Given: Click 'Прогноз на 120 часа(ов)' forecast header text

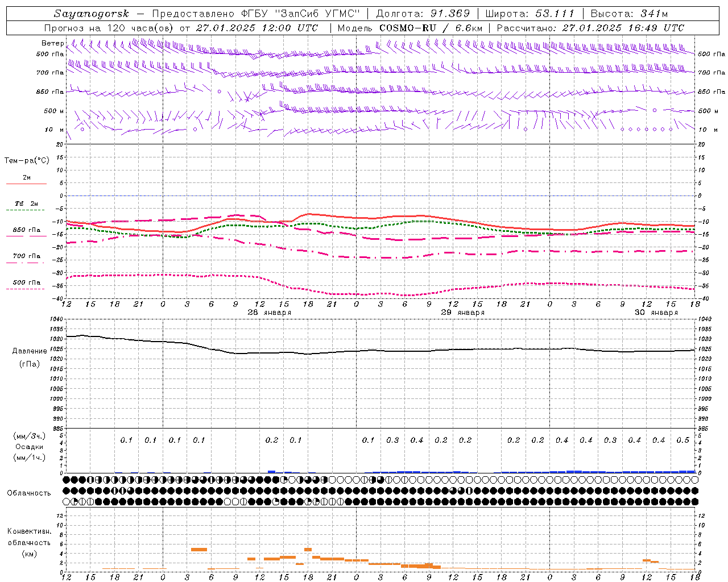Looking at the screenshot, I should pyautogui.click(x=109, y=28).
